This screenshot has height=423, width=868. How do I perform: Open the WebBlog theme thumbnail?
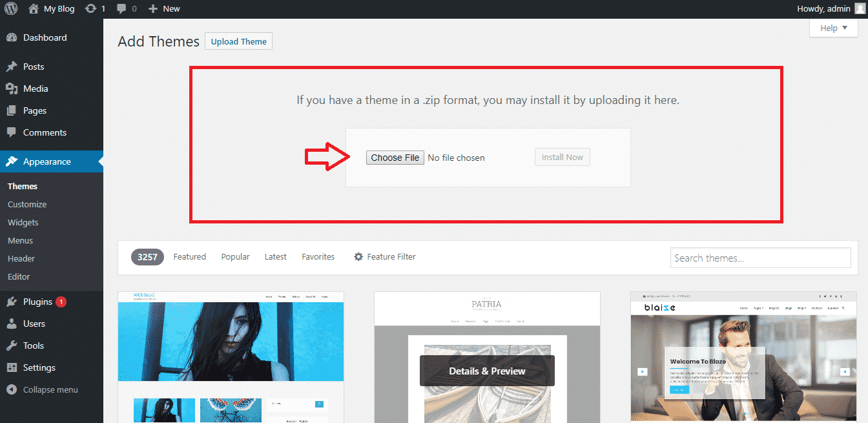pos(231,357)
